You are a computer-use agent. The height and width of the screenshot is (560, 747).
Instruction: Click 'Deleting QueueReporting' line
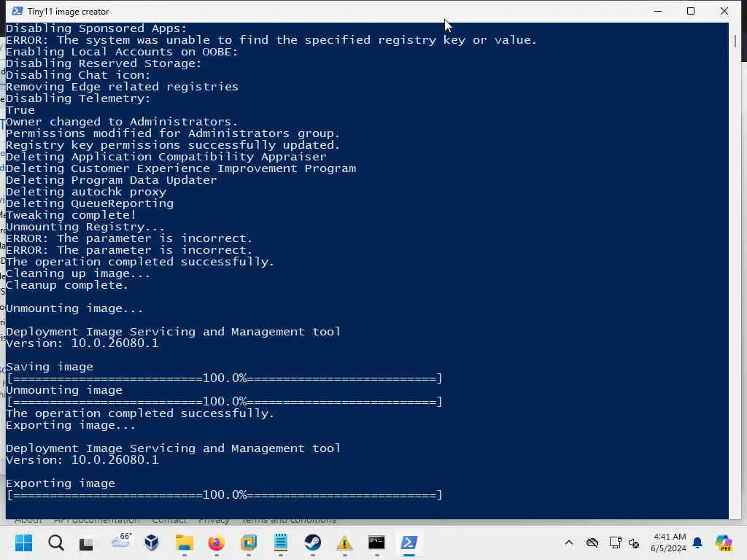[x=90, y=203]
